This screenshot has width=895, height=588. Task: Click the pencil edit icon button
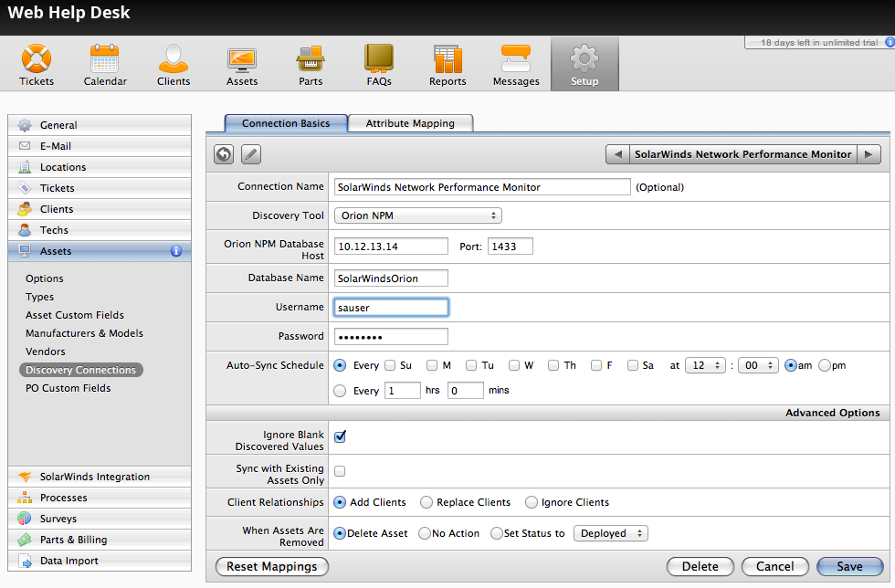[251, 154]
